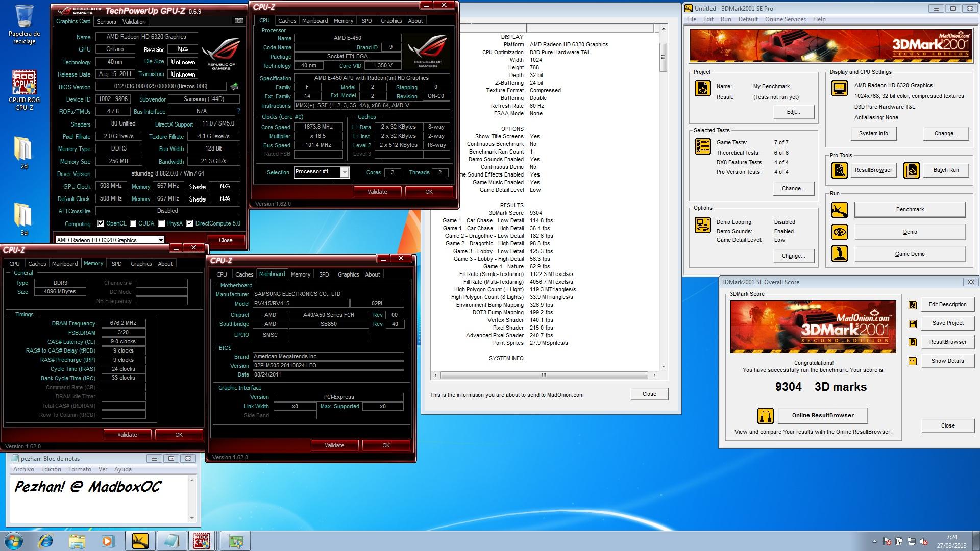Image resolution: width=980 pixels, height=551 pixels.
Task: Click the Game Demo joystick icon
Action: click(x=839, y=254)
